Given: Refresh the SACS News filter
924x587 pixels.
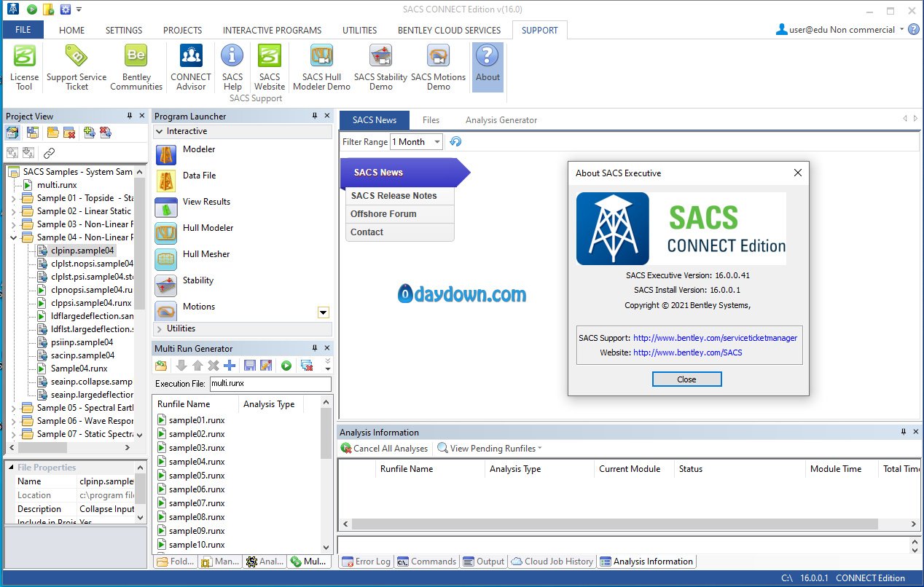Looking at the screenshot, I should coord(455,142).
